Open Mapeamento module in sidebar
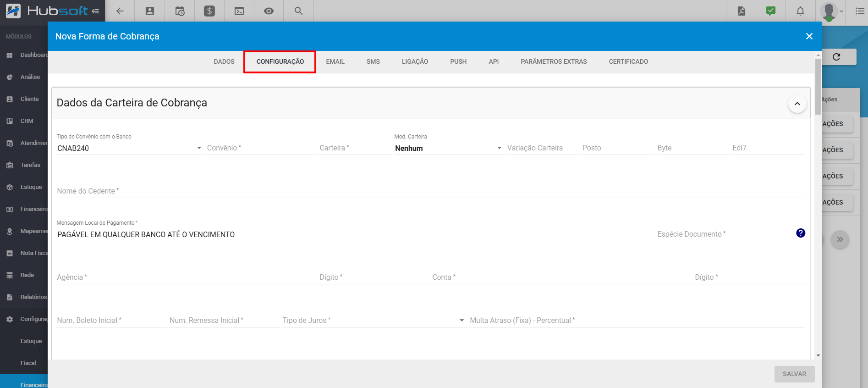The height and width of the screenshot is (388, 868). [24, 231]
